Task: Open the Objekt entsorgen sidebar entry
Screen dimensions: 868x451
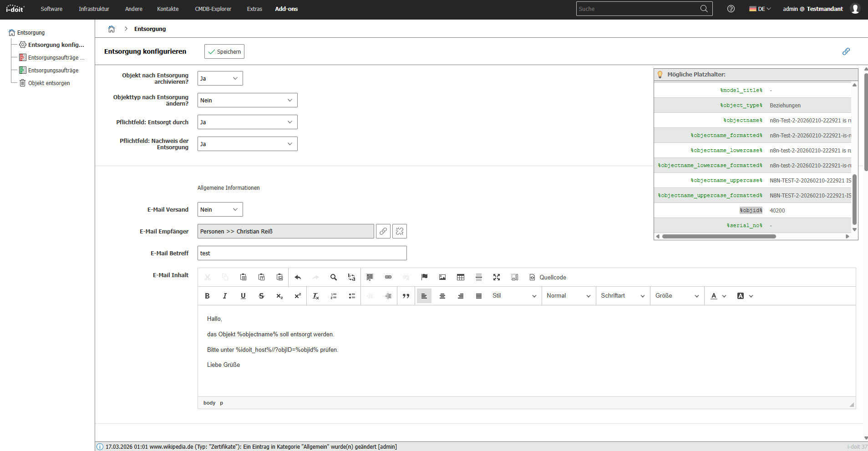Action: (49, 83)
